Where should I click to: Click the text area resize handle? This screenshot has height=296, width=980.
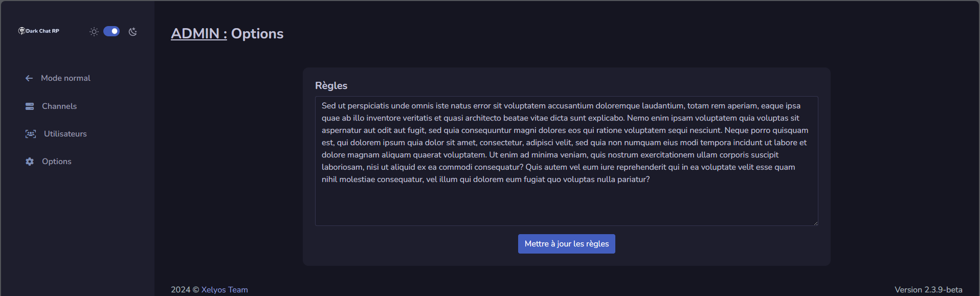pos(815,223)
